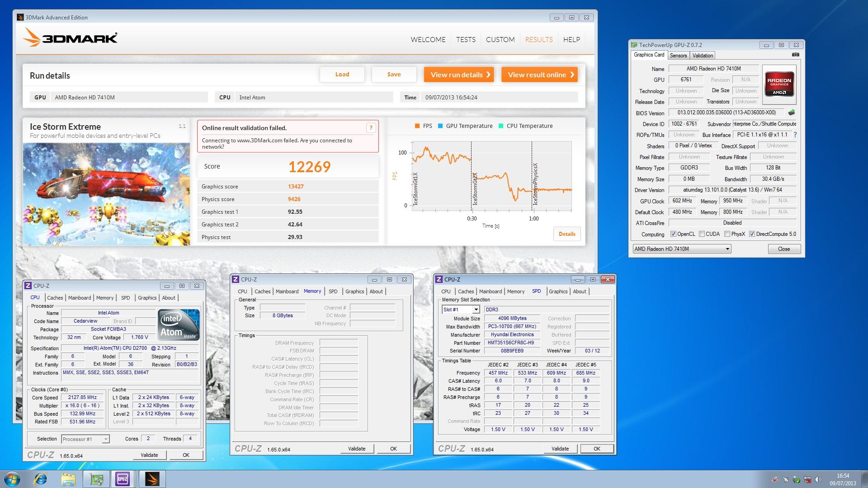
Task: Click the Graphics score value 13427
Action: click(x=296, y=187)
